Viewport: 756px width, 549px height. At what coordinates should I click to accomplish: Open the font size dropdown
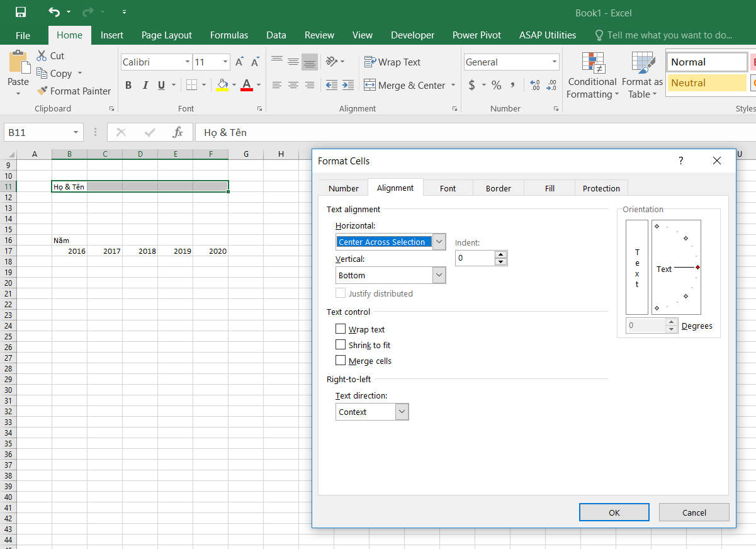(x=226, y=62)
